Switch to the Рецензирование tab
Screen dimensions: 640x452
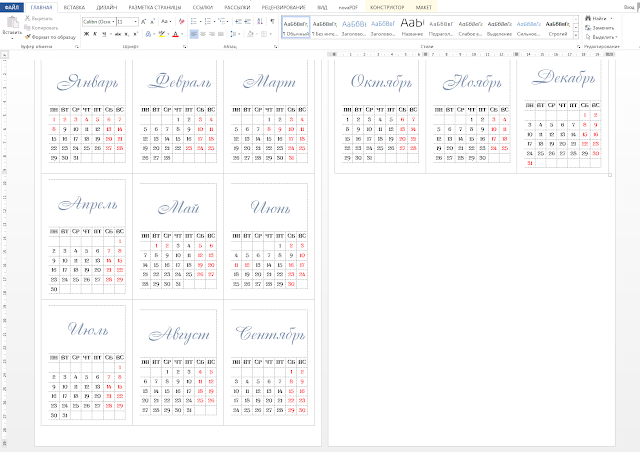tap(284, 7)
